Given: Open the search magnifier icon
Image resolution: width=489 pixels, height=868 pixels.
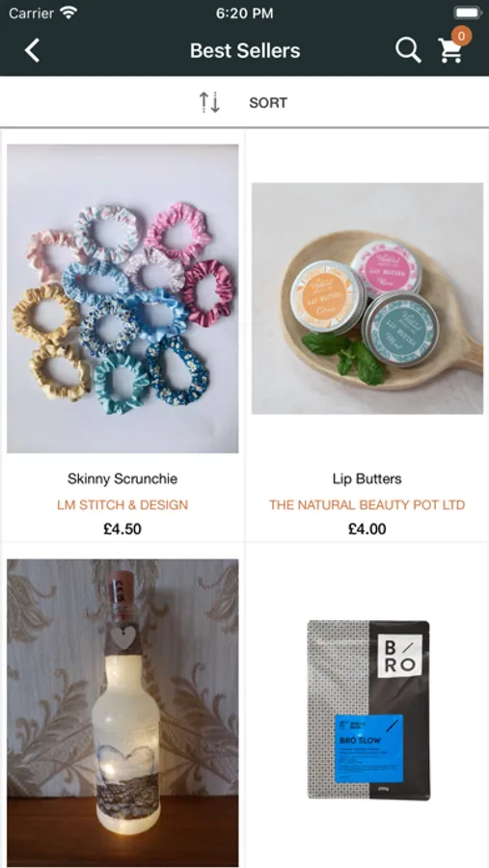Looking at the screenshot, I should click(x=408, y=50).
